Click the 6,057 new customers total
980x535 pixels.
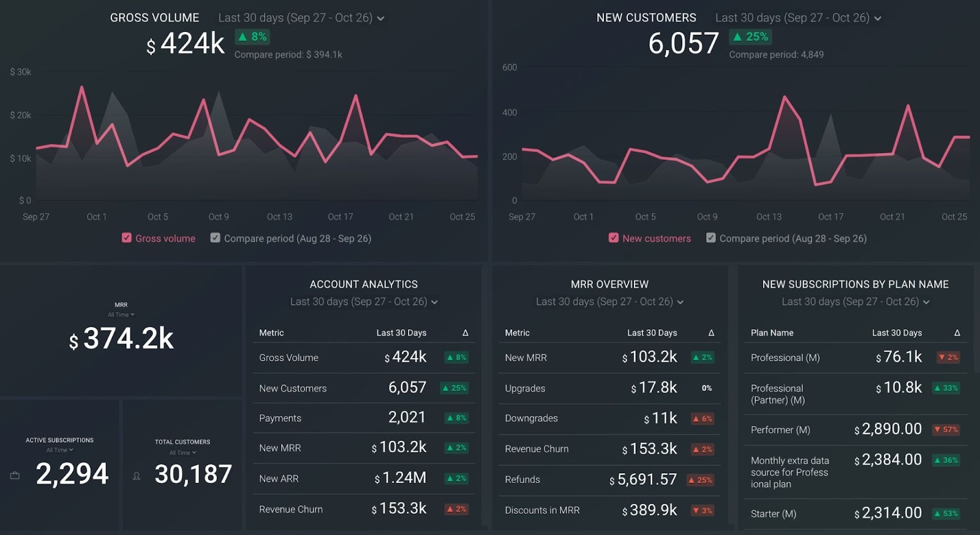tap(684, 43)
